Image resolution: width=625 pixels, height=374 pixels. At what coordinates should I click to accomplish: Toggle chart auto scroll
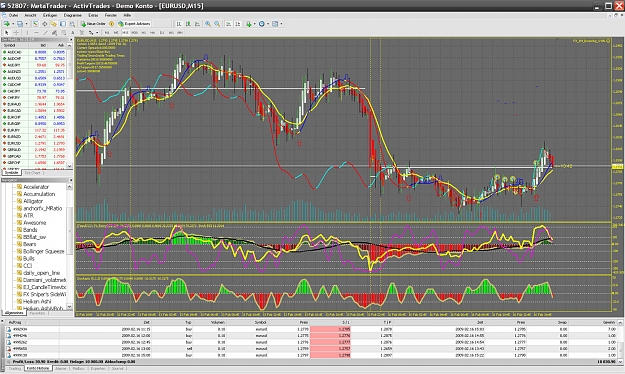point(228,24)
